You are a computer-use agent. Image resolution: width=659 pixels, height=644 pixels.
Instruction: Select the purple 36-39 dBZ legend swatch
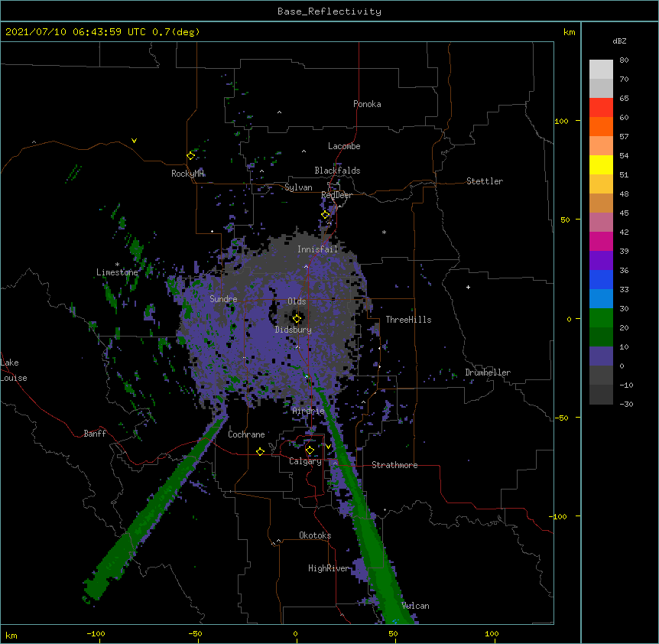[601, 261]
